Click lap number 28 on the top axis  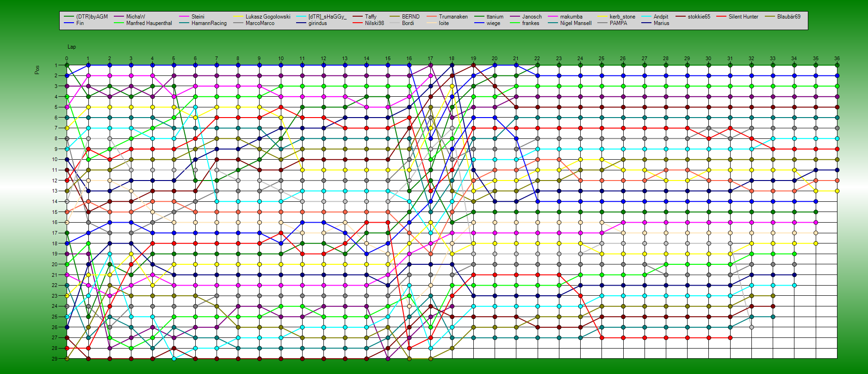666,59
